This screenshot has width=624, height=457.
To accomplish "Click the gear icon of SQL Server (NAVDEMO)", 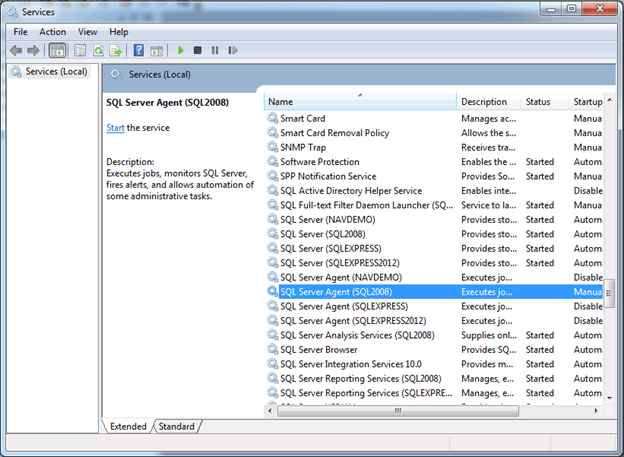I will (x=273, y=219).
